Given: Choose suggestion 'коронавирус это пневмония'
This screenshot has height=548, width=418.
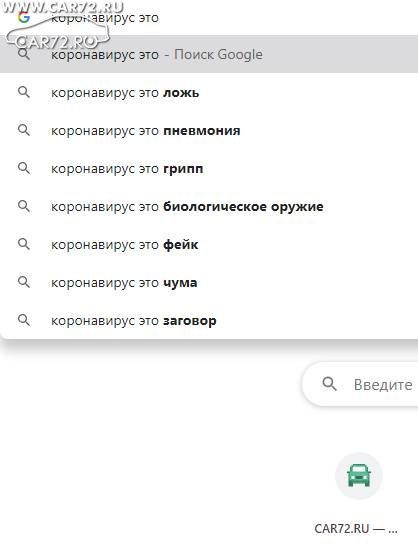Looking at the screenshot, I should (x=209, y=130).
